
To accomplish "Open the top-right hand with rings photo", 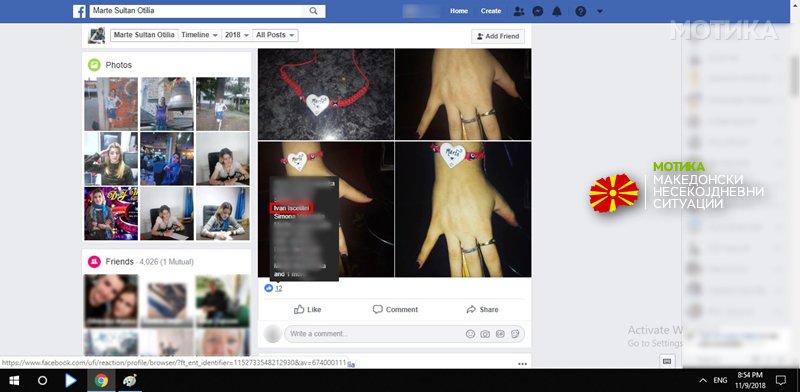I will tap(463, 94).
